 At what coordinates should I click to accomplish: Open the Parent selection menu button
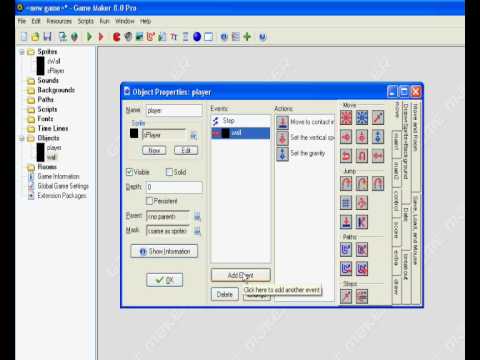(x=197, y=217)
